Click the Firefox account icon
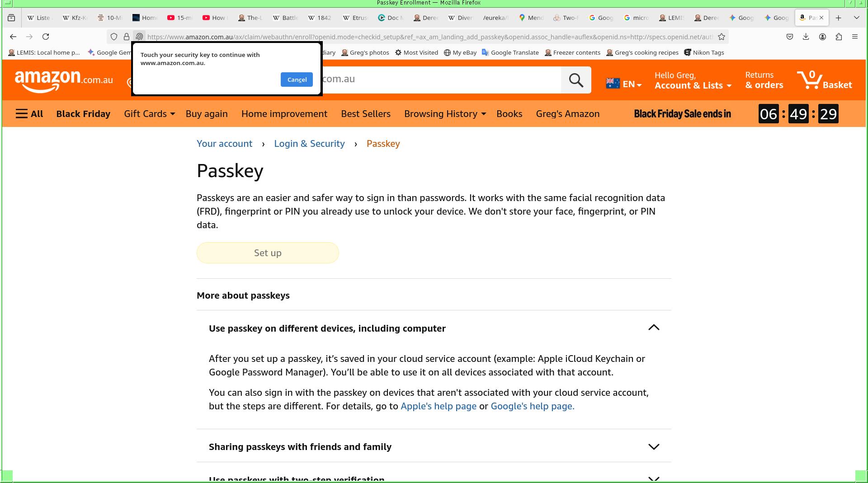Screen dimensions: 868x483 pyautogui.click(x=822, y=37)
